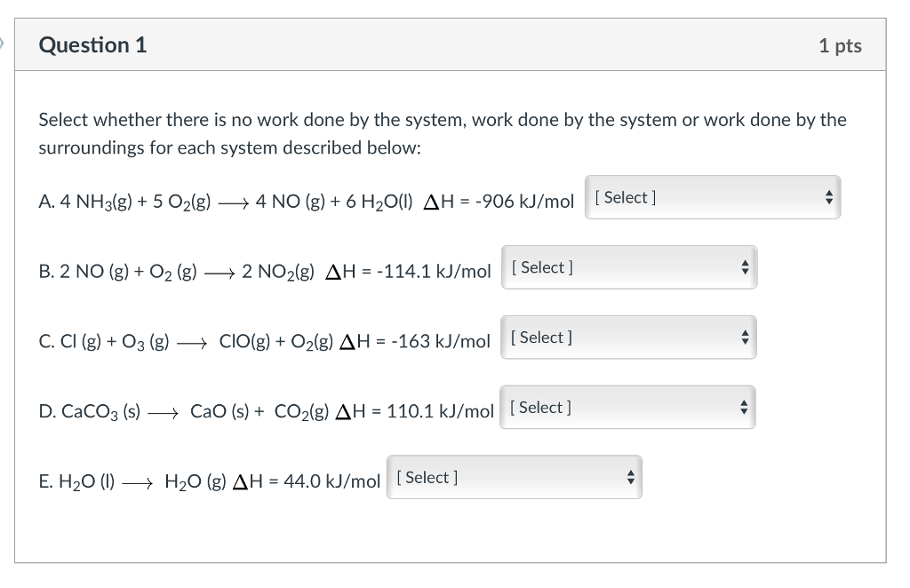Open the answer dropdown for reaction D
Viewport: 910px width, 588px height.
click(x=627, y=407)
